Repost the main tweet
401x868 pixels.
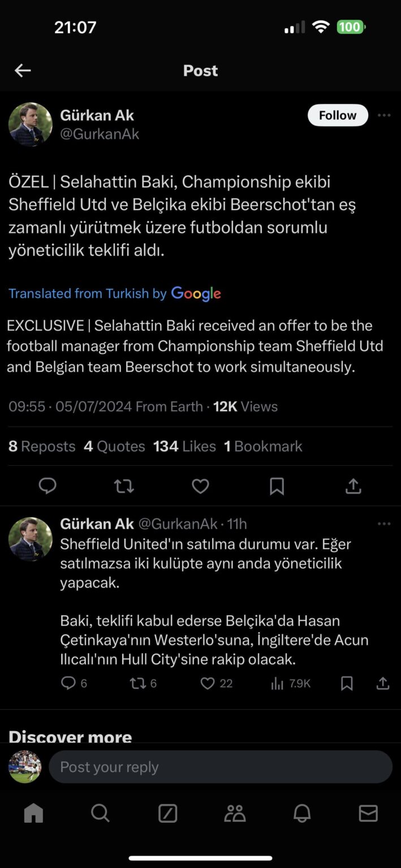124,486
